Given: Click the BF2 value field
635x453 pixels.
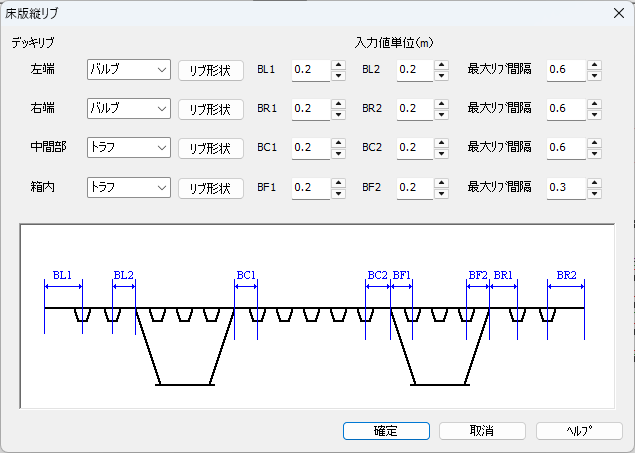Looking at the screenshot, I should pyautogui.click(x=415, y=188).
